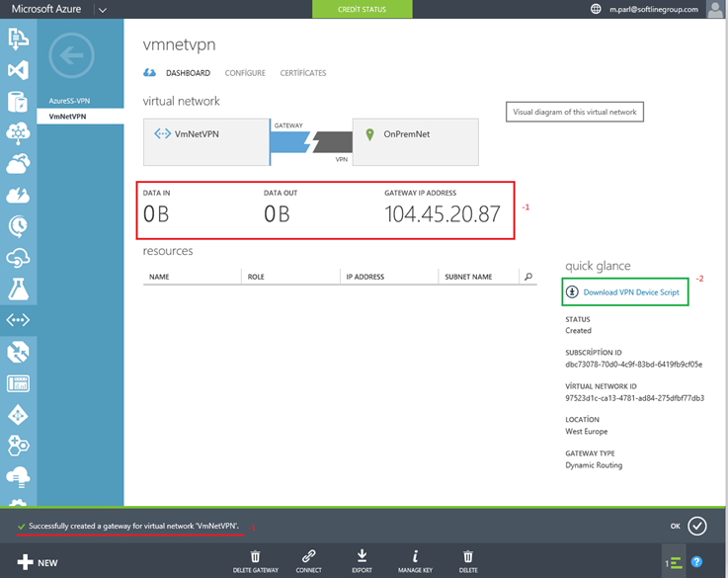Switch to the Configure tab
This screenshot has width=728, height=578.
point(245,73)
